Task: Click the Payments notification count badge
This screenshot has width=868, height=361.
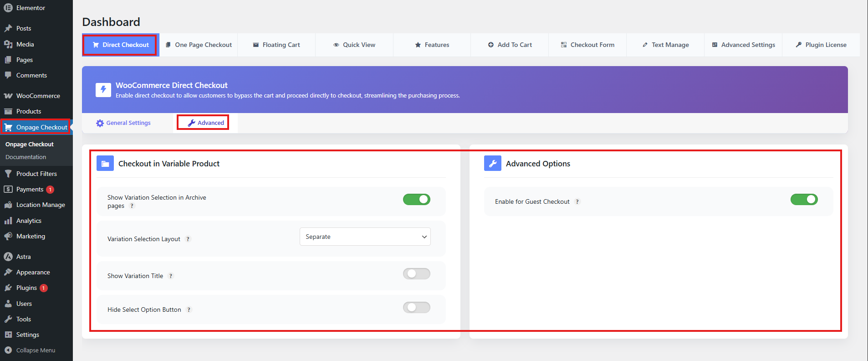Action: coord(50,190)
